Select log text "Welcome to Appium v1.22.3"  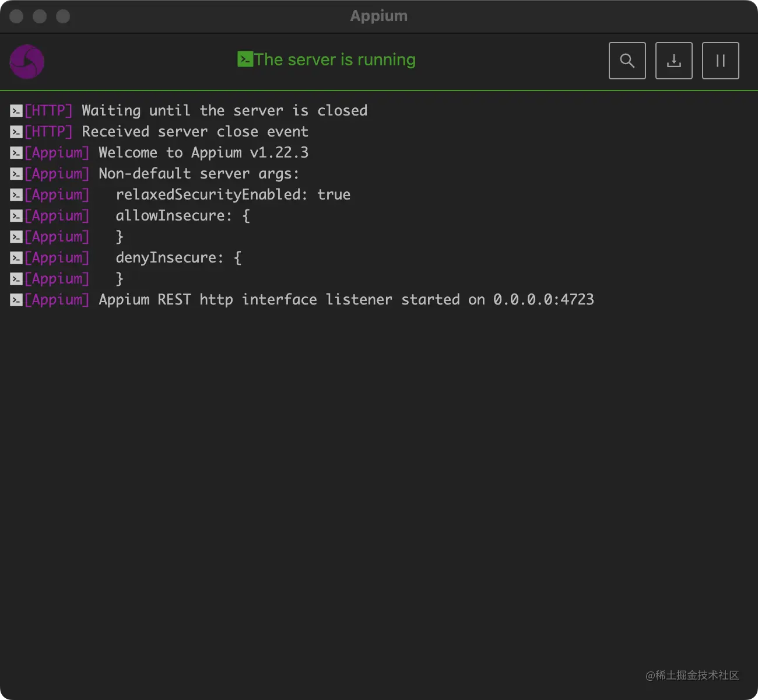point(203,153)
